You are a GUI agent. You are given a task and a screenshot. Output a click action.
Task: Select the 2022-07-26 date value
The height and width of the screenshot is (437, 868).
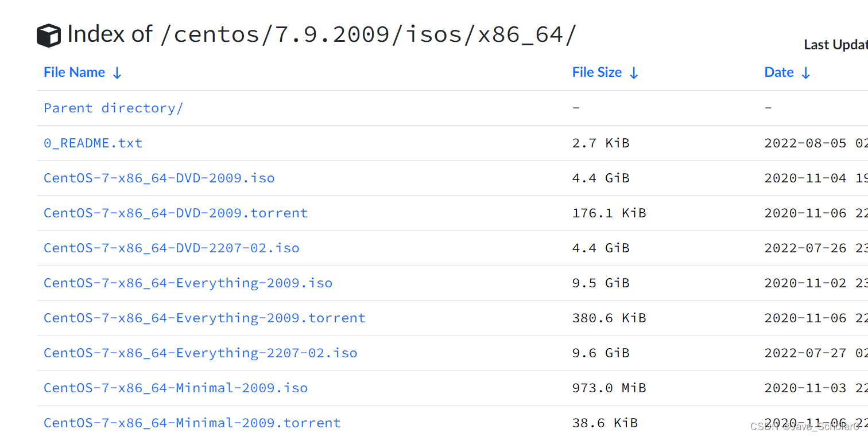[x=805, y=248]
